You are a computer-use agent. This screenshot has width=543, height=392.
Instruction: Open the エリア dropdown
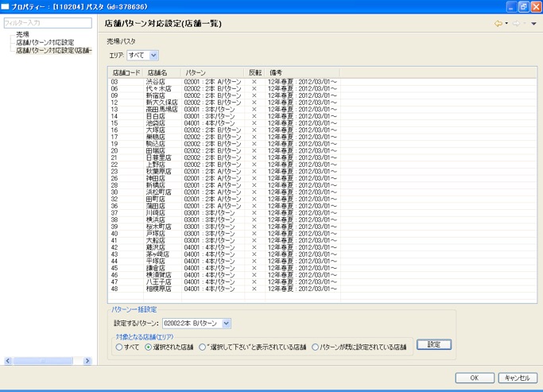(143, 56)
